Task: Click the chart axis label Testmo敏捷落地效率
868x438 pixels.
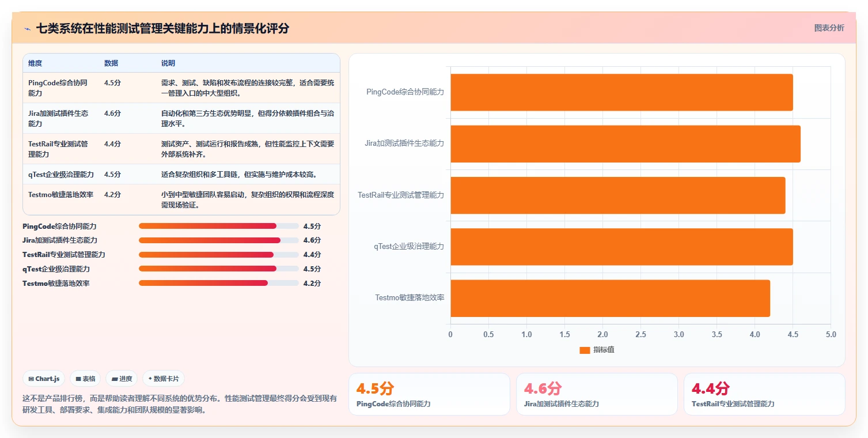Action: [x=410, y=298]
